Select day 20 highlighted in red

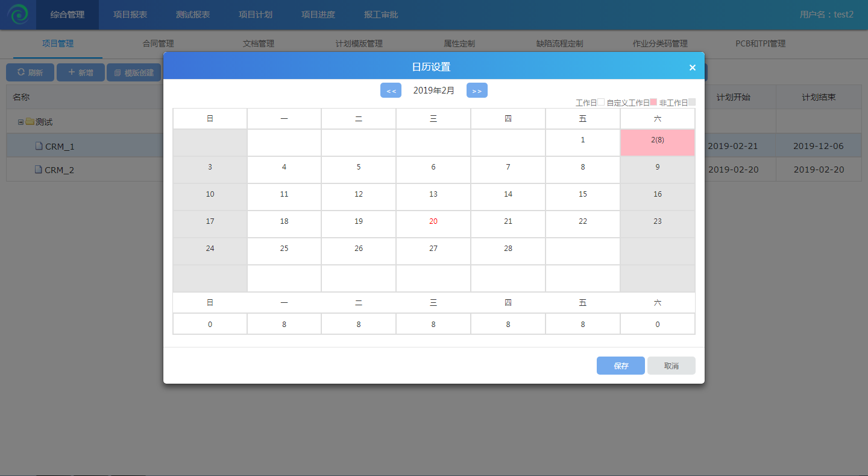coord(433,223)
